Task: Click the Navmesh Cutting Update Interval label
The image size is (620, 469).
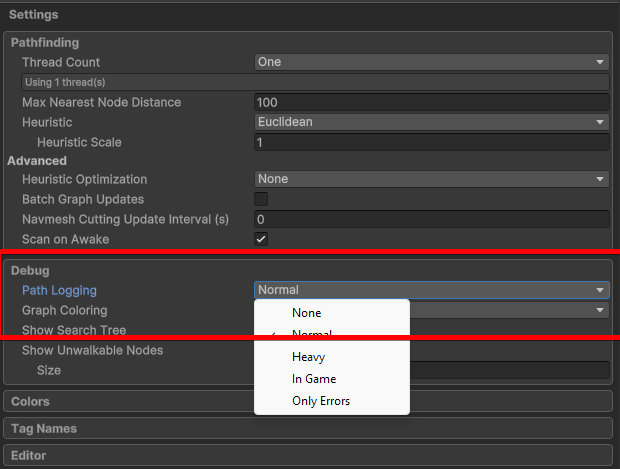Action: point(126,219)
